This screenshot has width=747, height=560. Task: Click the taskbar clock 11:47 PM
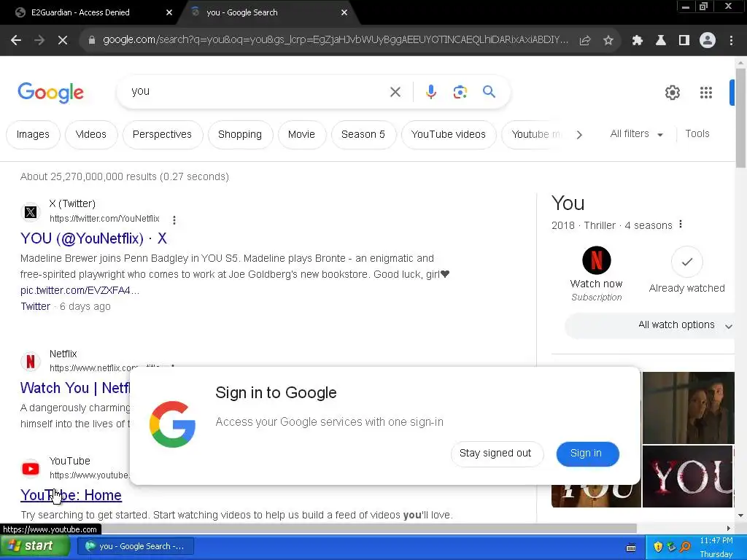716,540
